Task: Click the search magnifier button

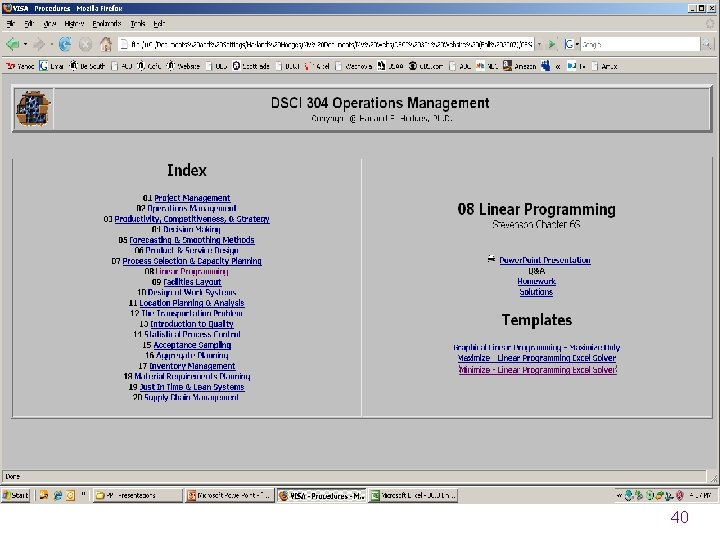Action: click(x=706, y=44)
